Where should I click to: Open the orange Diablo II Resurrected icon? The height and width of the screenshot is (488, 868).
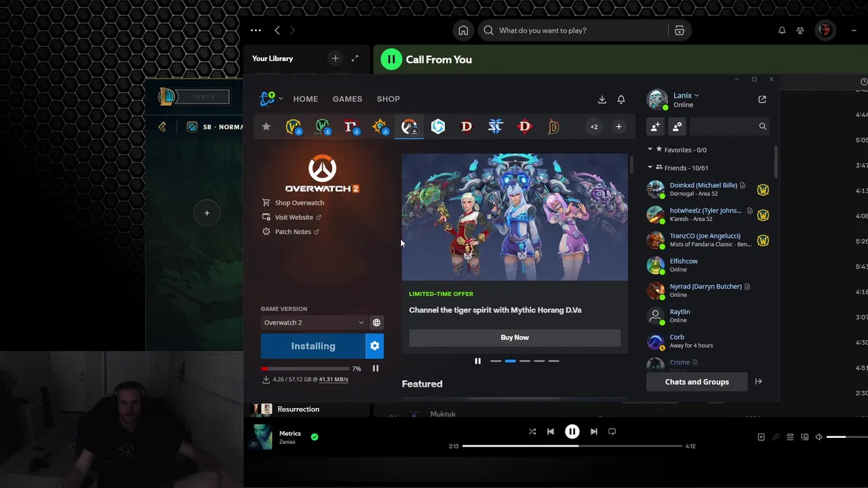[553, 127]
